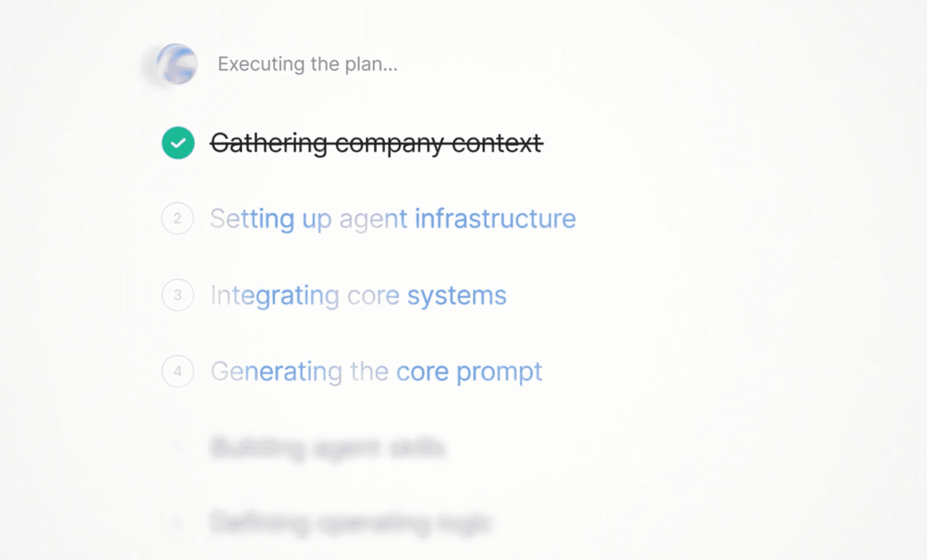Click the word "agent" in step 2
Image resolution: width=927 pixels, height=560 pixels.
pos(373,220)
